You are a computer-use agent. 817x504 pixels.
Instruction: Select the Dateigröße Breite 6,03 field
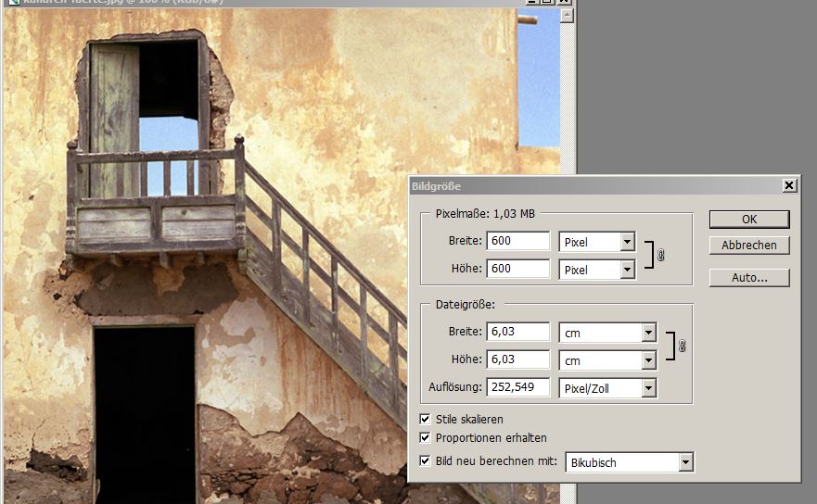coord(517,333)
